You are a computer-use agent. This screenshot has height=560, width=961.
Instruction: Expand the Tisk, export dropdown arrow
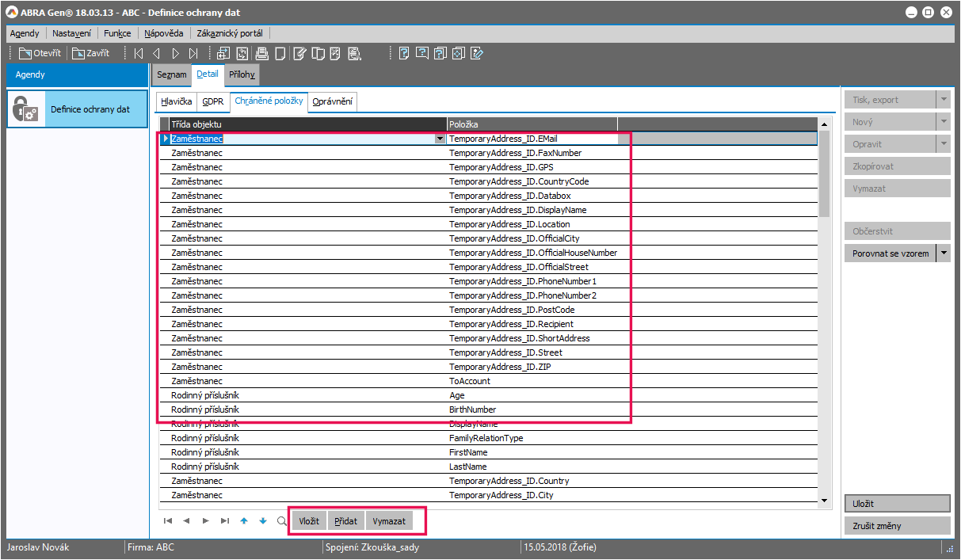943,100
